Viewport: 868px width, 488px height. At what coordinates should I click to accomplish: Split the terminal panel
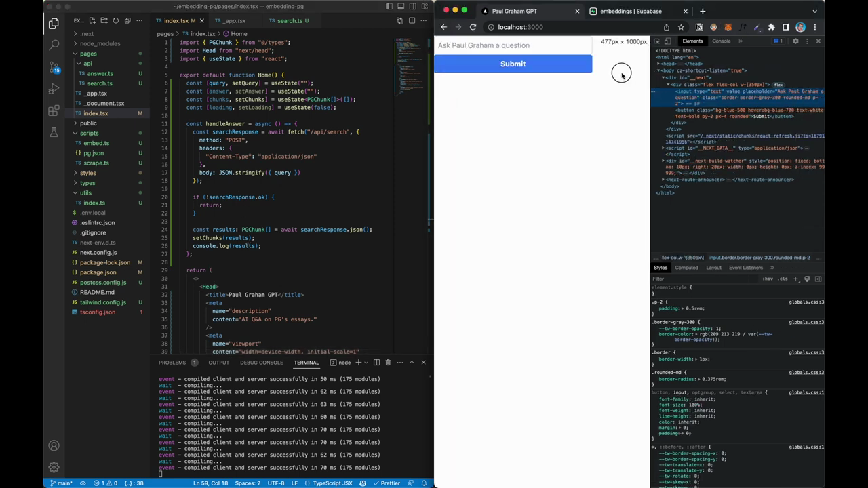click(376, 363)
